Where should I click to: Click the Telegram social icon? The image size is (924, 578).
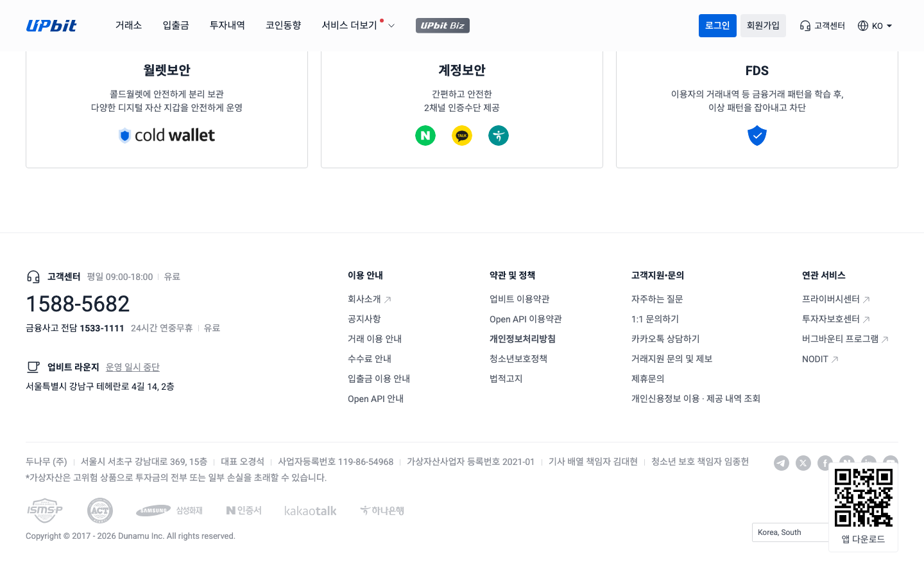point(782,463)
